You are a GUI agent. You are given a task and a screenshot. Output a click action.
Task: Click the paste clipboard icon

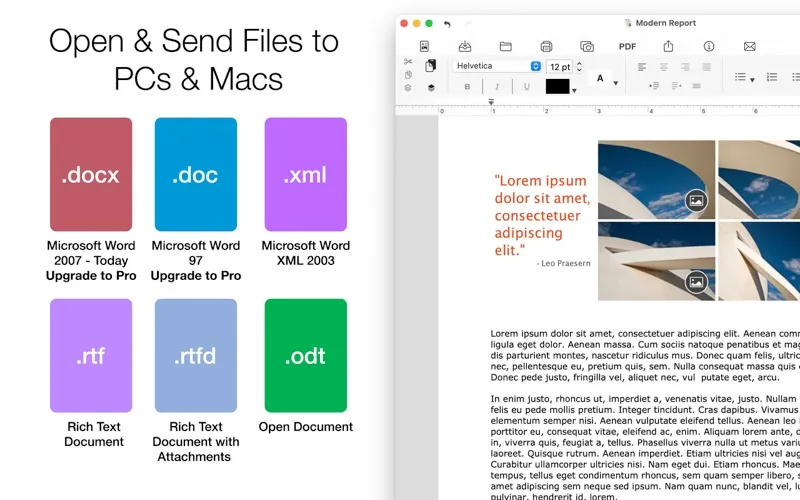(x=431, y=65)
